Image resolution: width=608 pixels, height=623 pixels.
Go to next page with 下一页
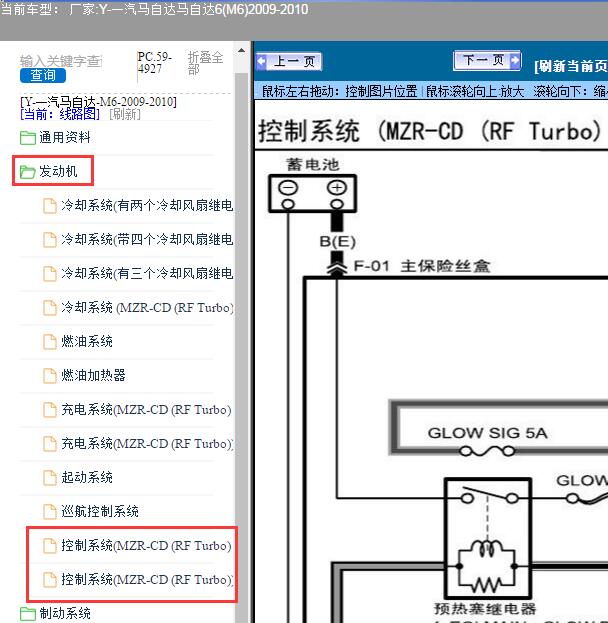point(487,60)
